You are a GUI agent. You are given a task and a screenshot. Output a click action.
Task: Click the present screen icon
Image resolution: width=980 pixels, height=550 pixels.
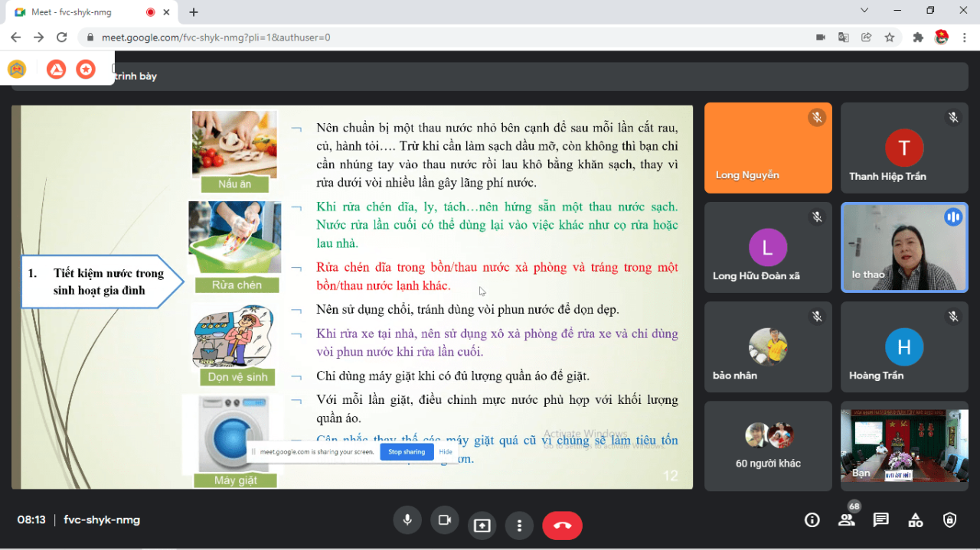[x=482, y=525]
